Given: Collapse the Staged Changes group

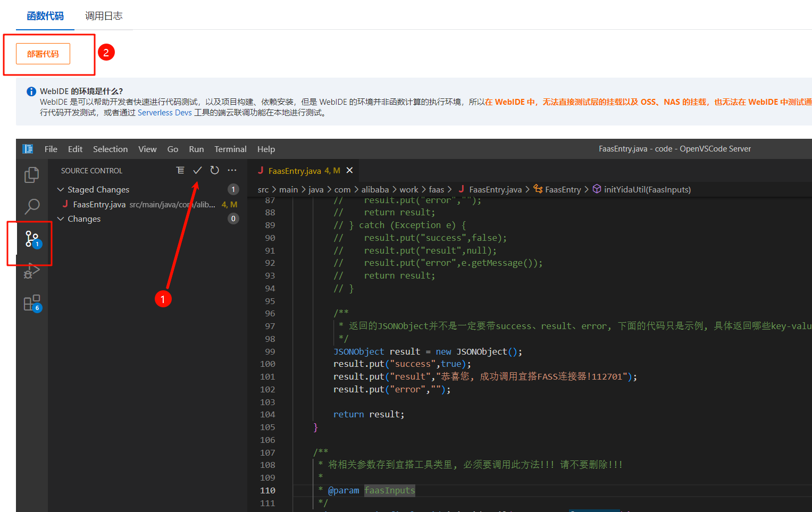Looking at the screenshot, I should pos(61,189).
